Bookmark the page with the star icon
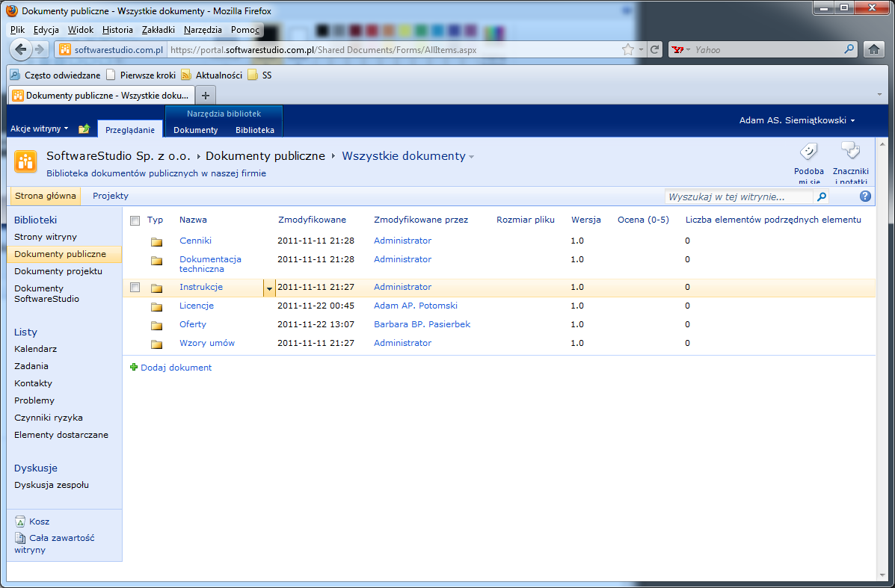Viewport: 895px width, 588px height. point(628,49)
